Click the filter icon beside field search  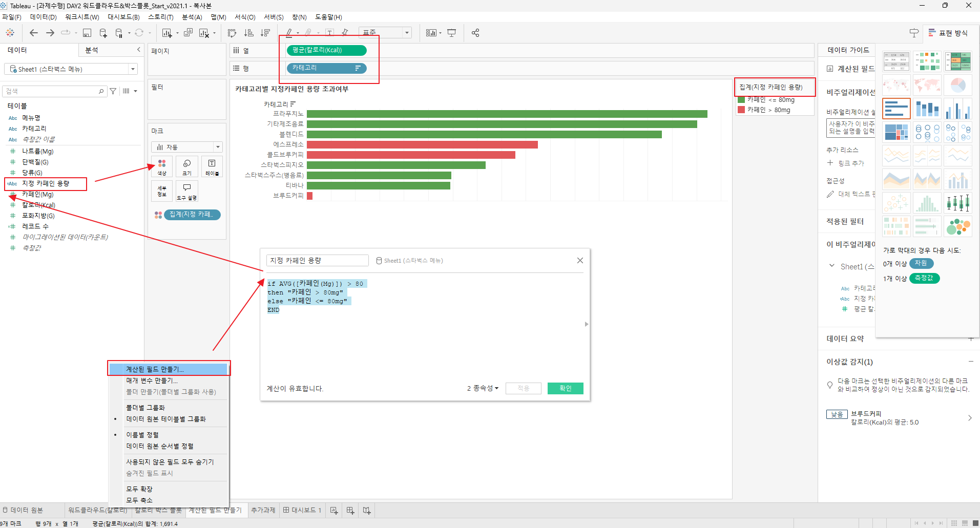pos(113,91)
